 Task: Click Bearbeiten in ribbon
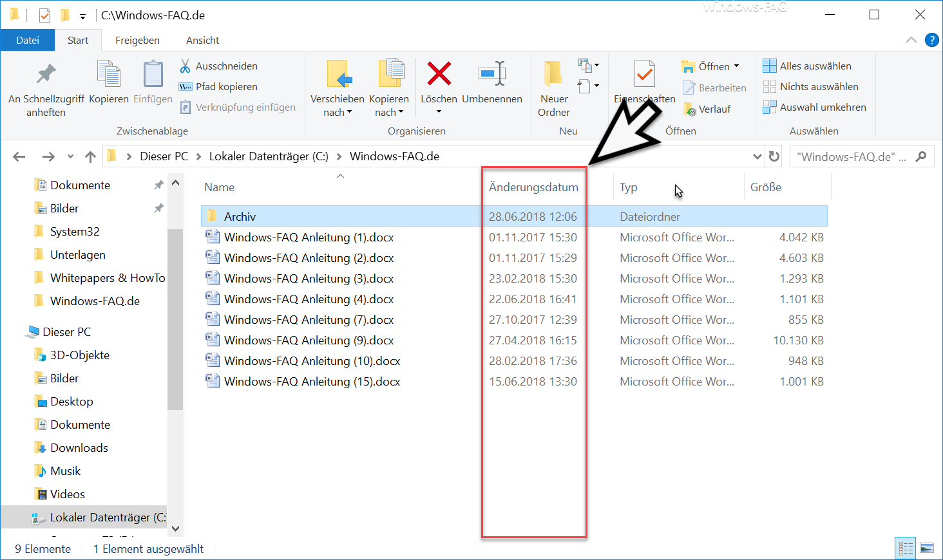coord(714,88)
